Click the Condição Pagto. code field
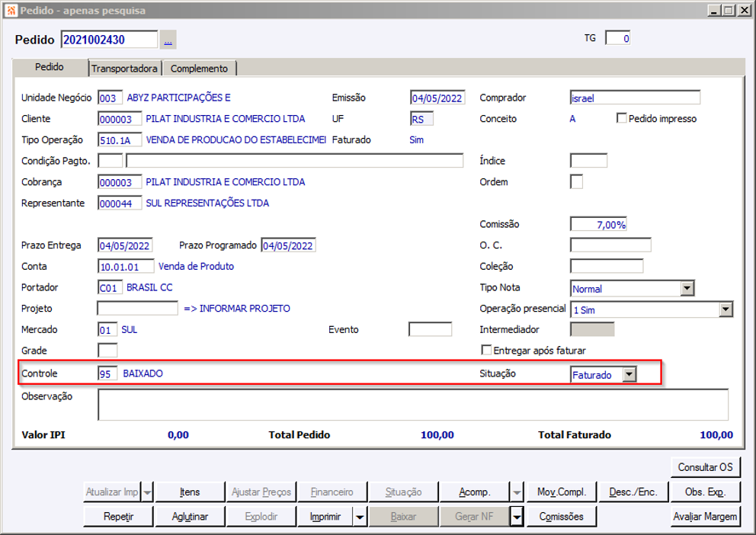756x535 pixels. pyautogui.click(x=110, y=161)
